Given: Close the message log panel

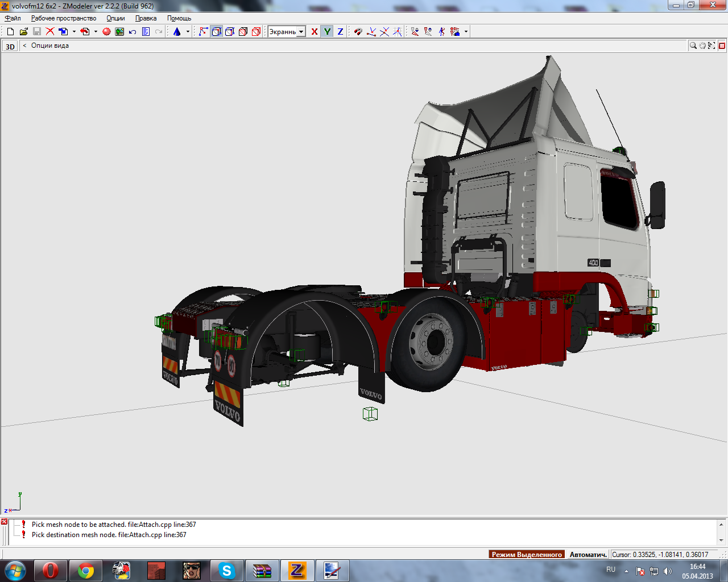Looking at the screenshot, I should coord(4,522).
